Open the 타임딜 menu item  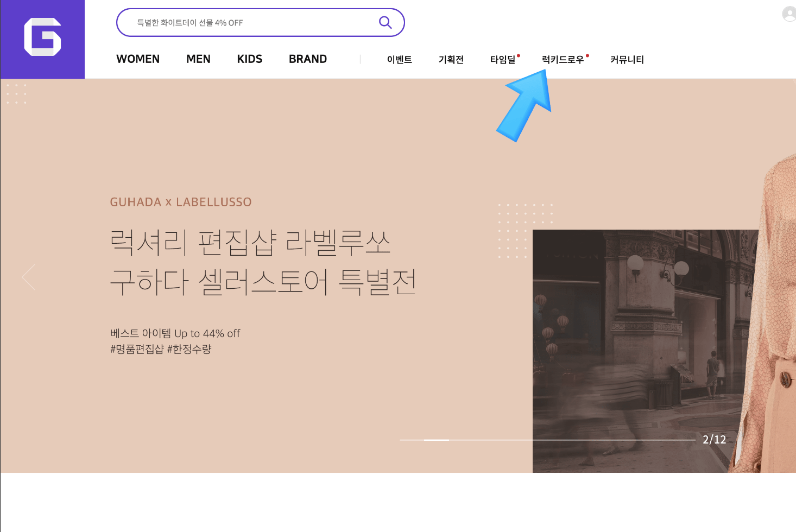pos(503,60)
